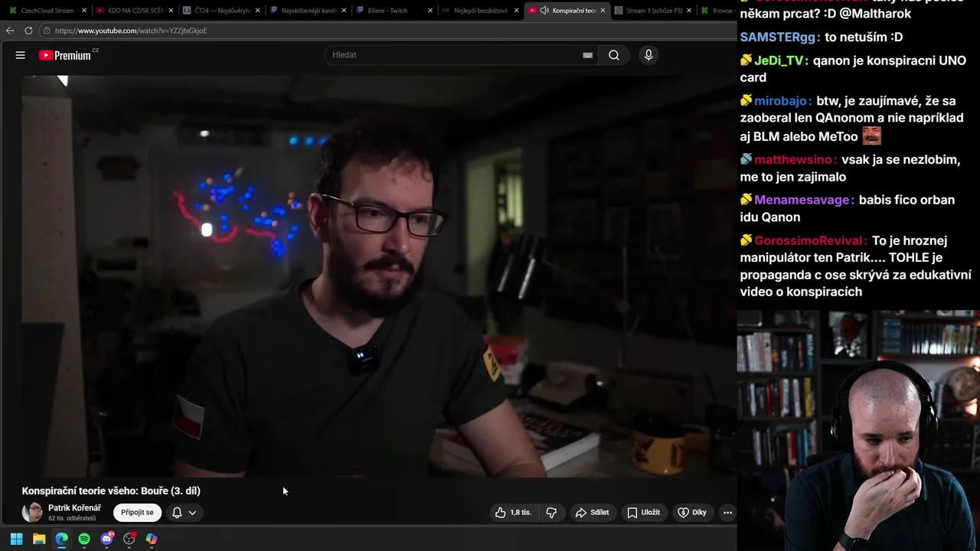Switch to CzechCloud Stream tab

tap(47, 11)
